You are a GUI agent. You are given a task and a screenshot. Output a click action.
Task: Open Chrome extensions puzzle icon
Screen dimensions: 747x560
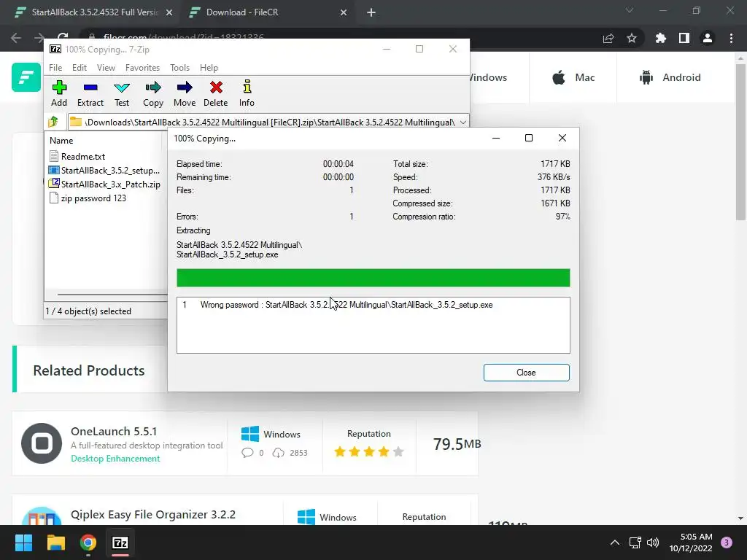661,38
